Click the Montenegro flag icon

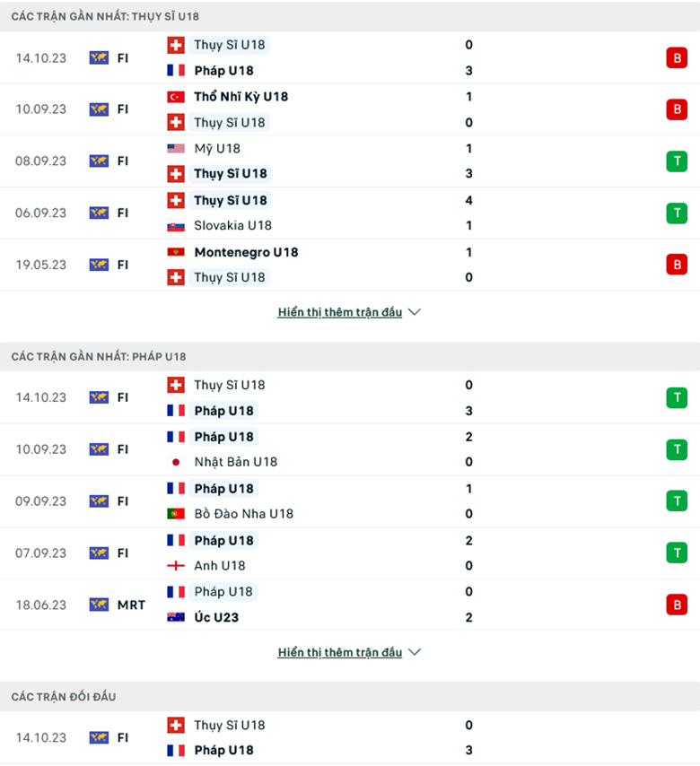click(x=176, y=253)
